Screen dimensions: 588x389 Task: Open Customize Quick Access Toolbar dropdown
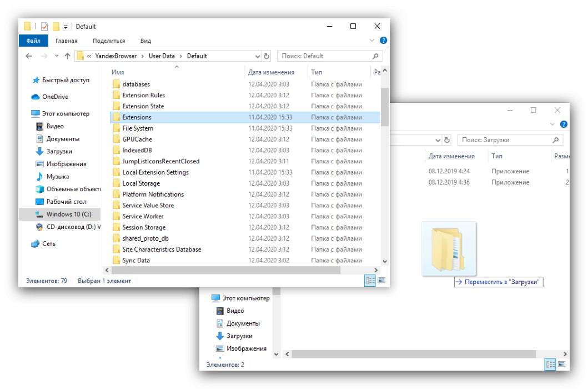click(66, 27)
